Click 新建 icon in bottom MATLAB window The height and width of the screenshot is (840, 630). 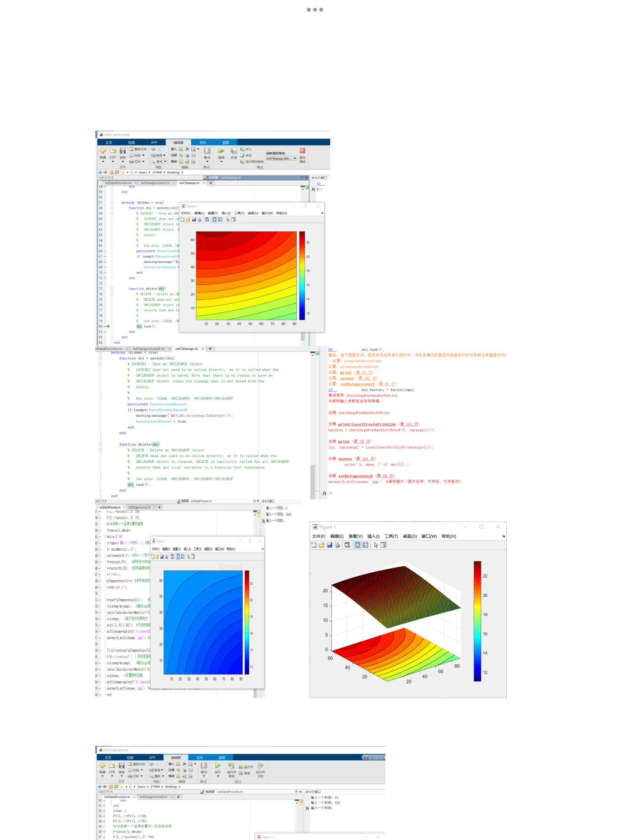(102, 765)
